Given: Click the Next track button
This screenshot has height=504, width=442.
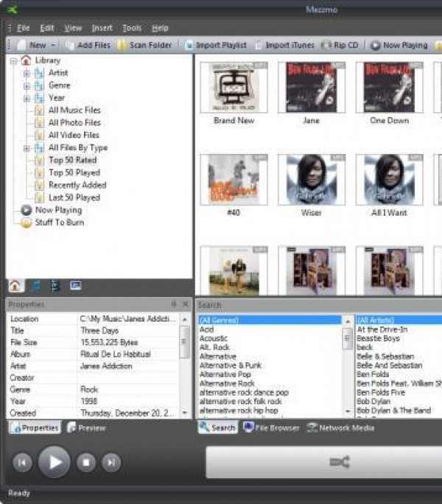Looking at the screenshot, I should pyautogui.click(x=111, y=462).
